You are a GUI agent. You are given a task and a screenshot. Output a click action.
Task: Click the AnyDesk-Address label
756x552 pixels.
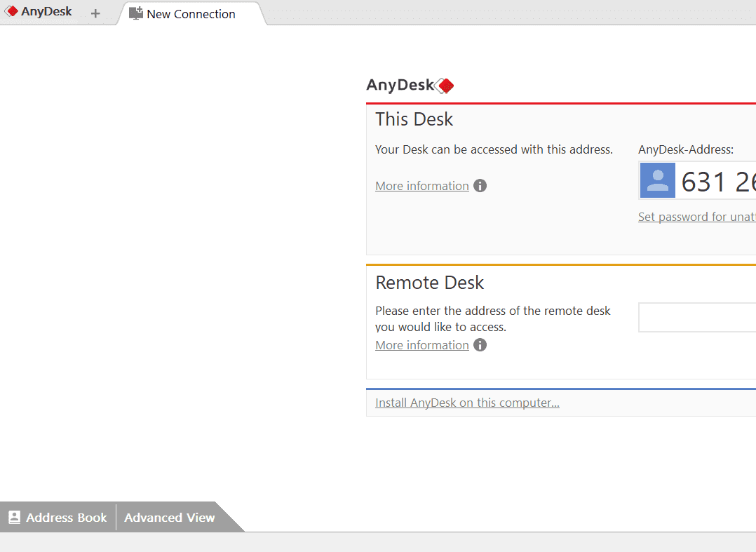coord(686,149)
